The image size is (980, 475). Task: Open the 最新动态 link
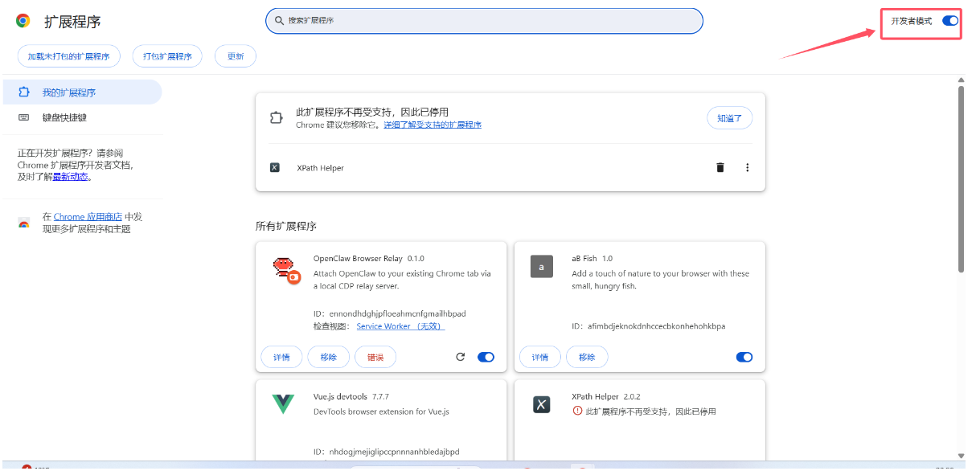[x=70, y=177]
